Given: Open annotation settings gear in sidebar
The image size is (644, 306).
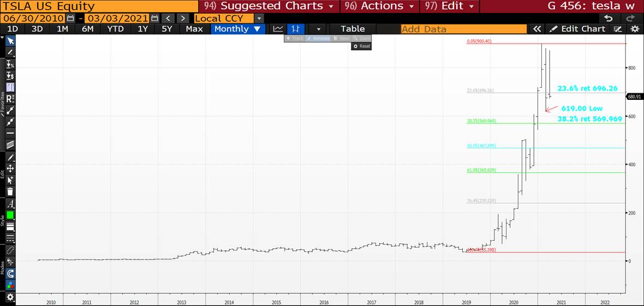Looking at the screenshot, I should [10, 297].
